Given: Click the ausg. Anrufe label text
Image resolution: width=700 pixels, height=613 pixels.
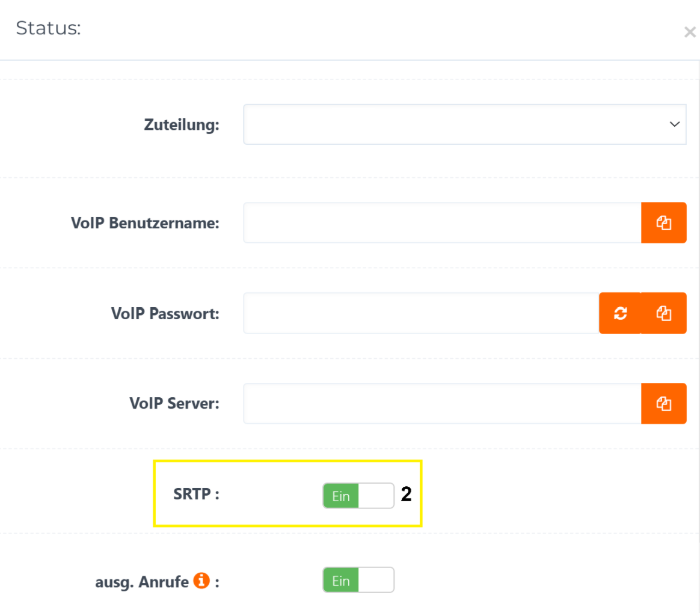Looking at the screenshot, I should (x=142, y=582).
